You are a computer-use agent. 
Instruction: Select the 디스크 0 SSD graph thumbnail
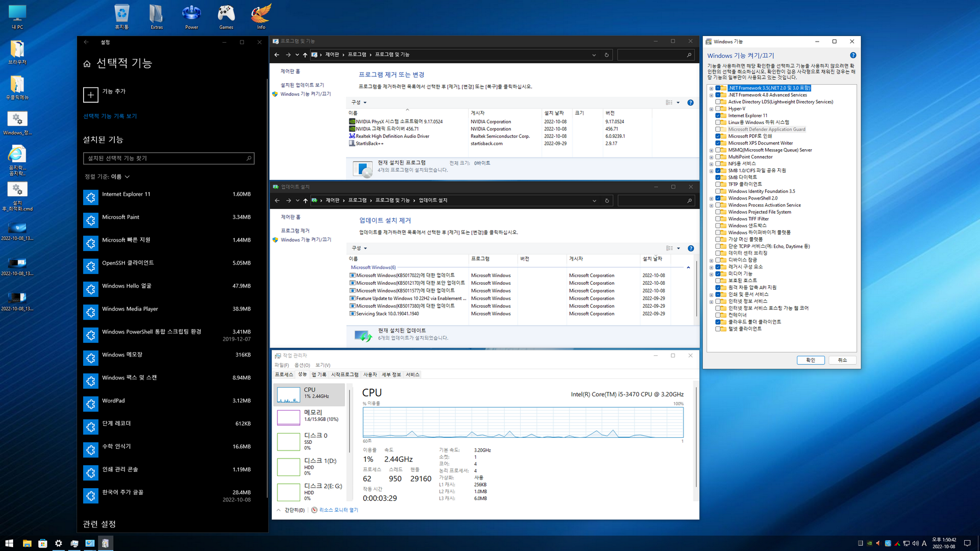pos(288,442)
